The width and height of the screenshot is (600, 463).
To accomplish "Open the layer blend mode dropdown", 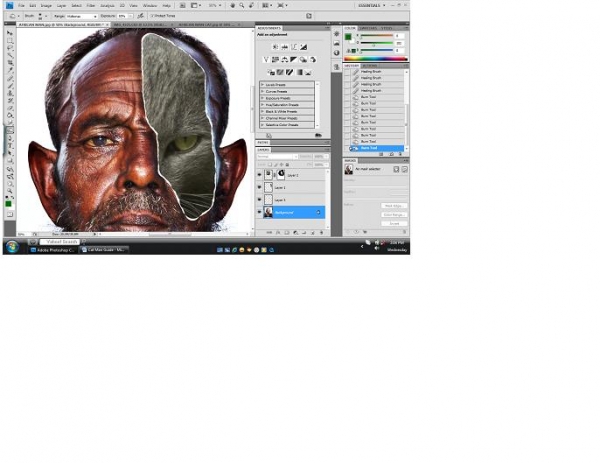I will pyautogui.click(x=277, y=157).
